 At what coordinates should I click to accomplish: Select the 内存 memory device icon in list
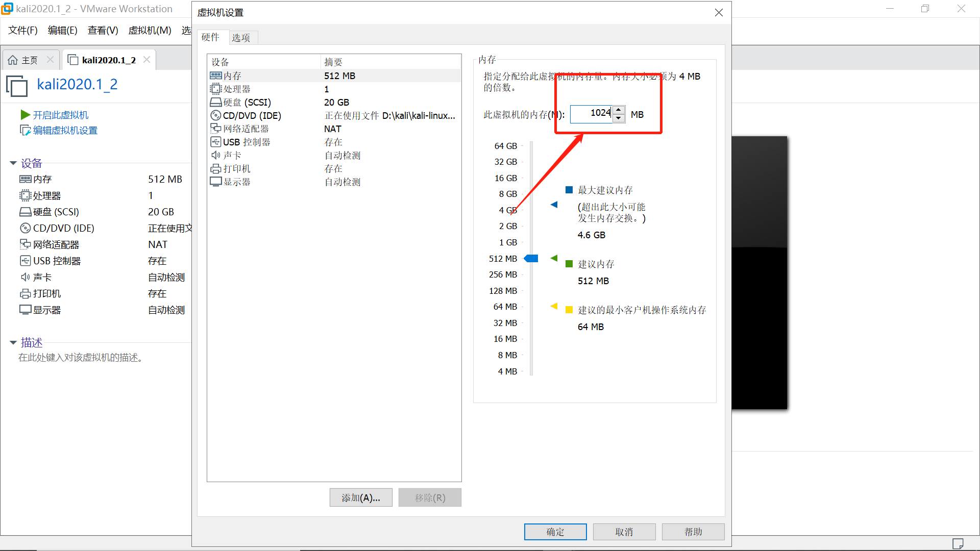[215, 76]
